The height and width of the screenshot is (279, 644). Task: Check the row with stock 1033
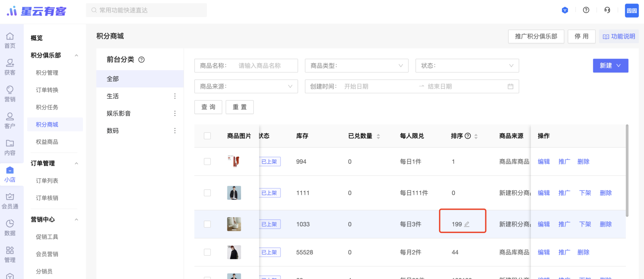click(207, 224)
